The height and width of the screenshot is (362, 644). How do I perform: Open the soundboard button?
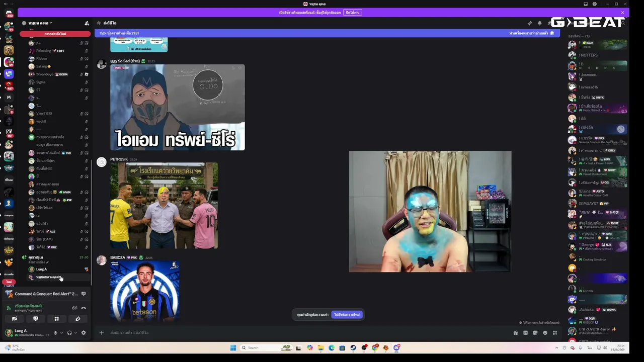pos(77,319)
